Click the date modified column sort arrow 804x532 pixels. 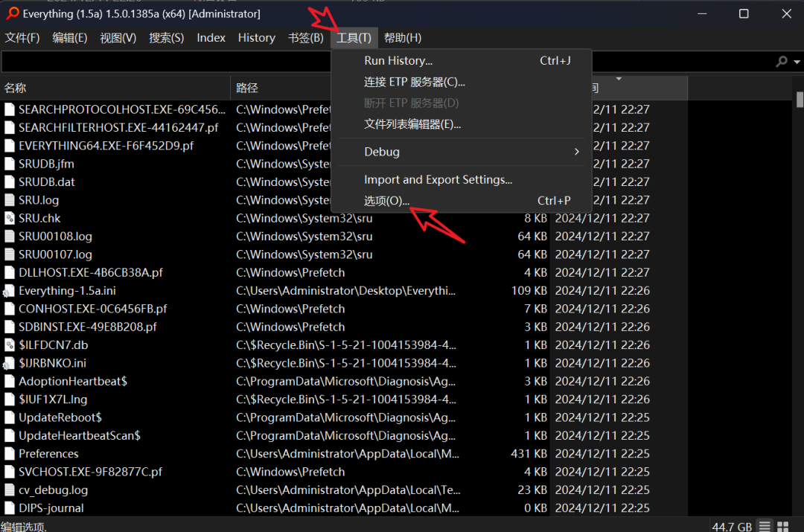coord(619,79)
